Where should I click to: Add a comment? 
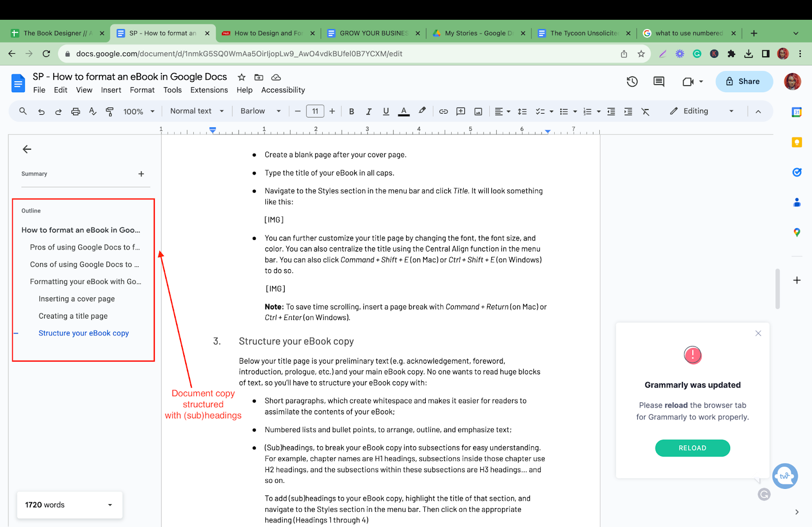(460, 111)
